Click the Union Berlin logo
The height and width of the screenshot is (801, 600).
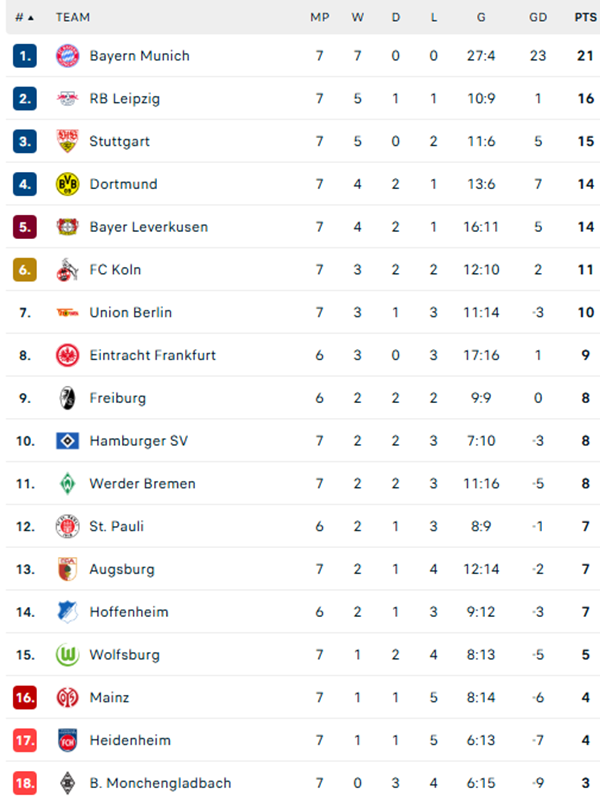pyautogui.click(x=67, y=313)
